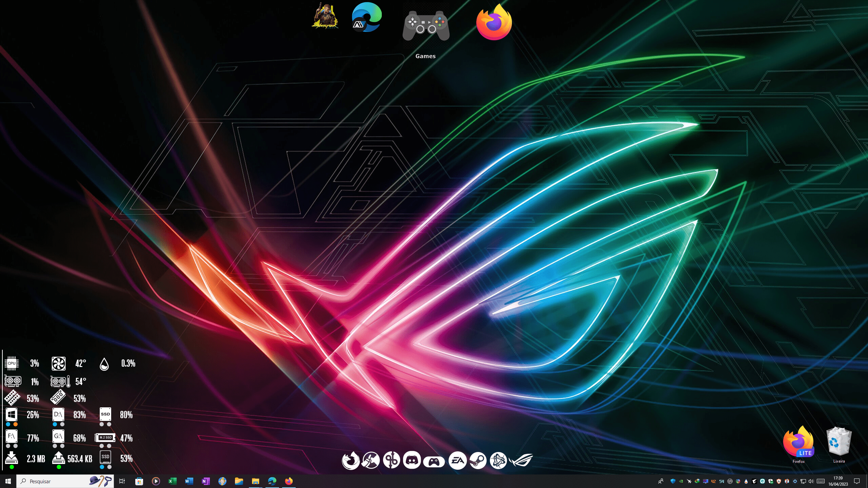The width and height of the screenshot is (868, 488).
Task: Open the Edge shortcut at top of desktop
Action: (367, 17)
